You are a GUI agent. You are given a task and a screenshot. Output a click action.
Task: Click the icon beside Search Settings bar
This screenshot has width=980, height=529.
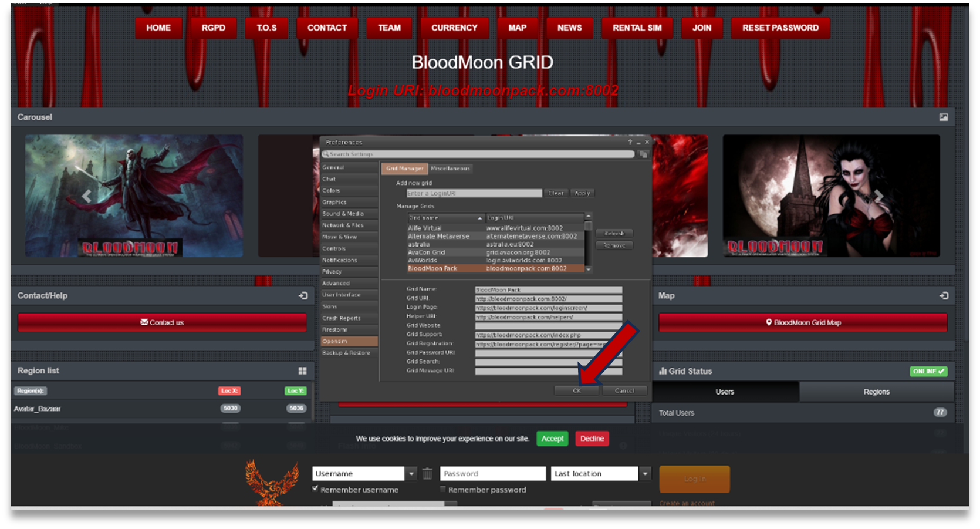644,154
